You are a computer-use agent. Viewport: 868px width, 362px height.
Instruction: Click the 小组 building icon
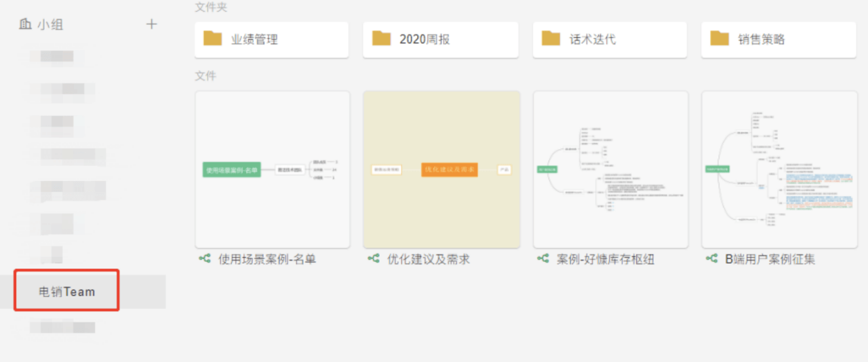(25, 24)
